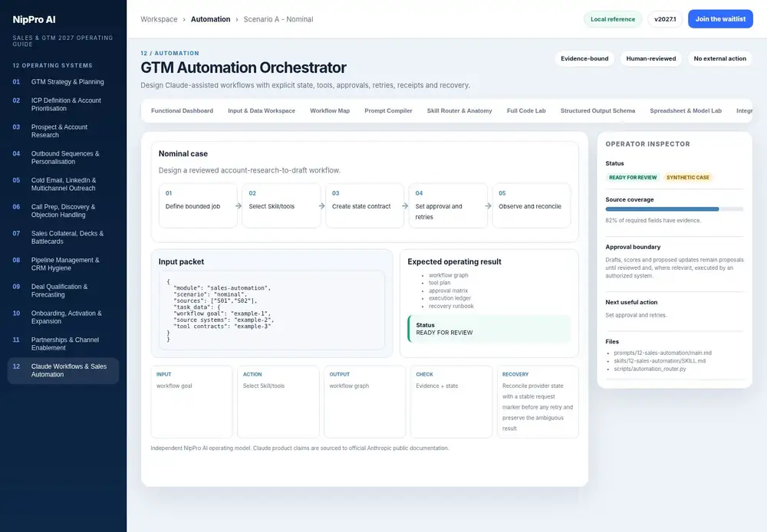
Task: Click inside the Input packet JSON code
Action: tap(272, 310)
